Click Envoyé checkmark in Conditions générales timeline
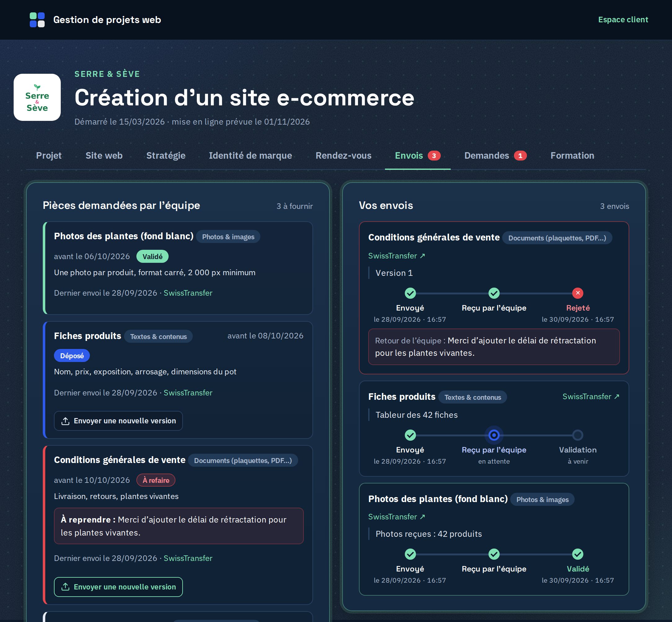 tap(410, 293)
